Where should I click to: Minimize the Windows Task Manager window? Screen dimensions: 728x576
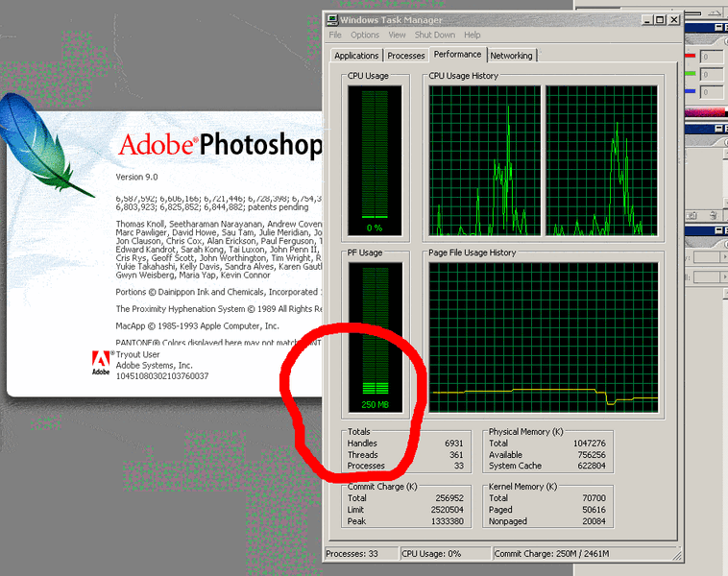click(x=647, y=19)
